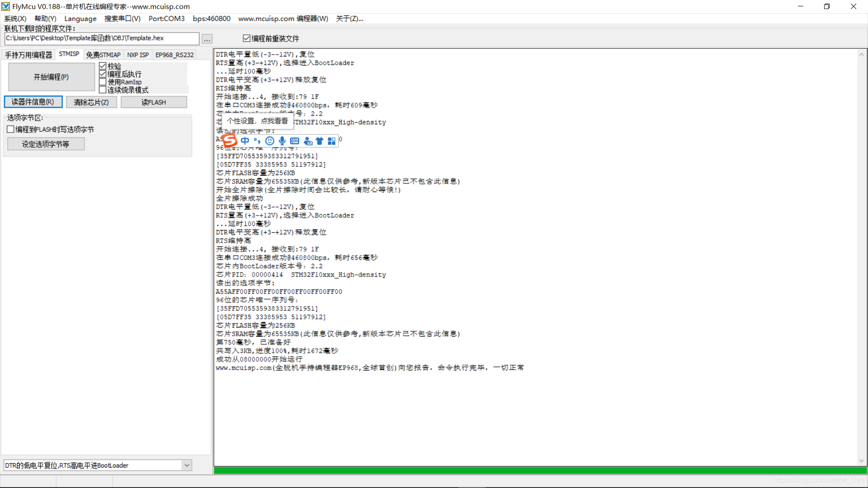Click log line 全片擦除成功
This screenshot has width=868, height=488.
[x=239, y=198]
